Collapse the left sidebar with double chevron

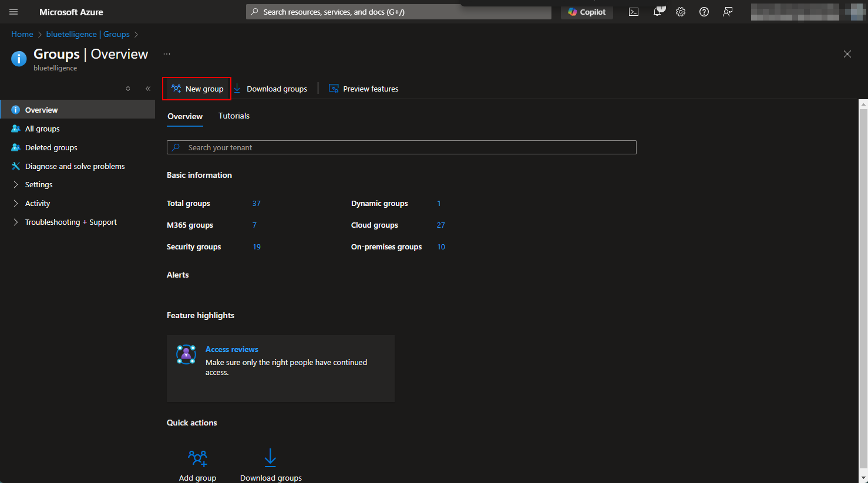coord(148,89)
